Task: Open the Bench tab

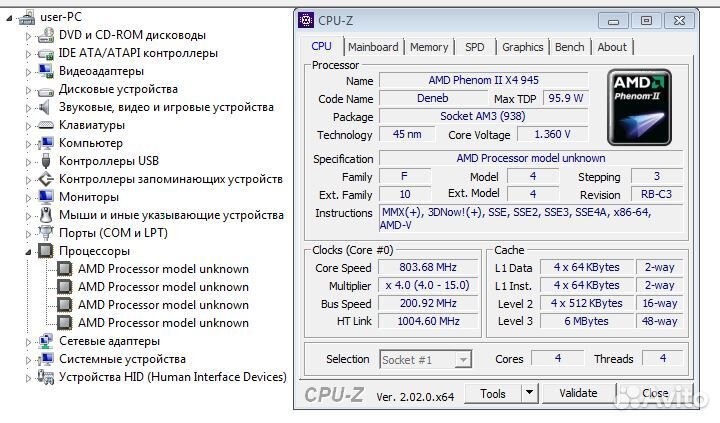Action: point(569,47)
